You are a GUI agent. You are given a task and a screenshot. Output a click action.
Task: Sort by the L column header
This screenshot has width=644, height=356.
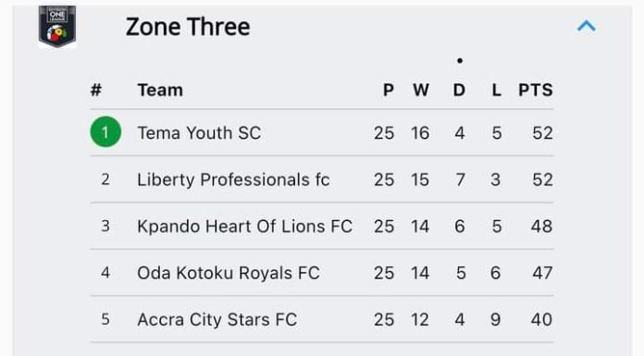click(x=497, y=90)
